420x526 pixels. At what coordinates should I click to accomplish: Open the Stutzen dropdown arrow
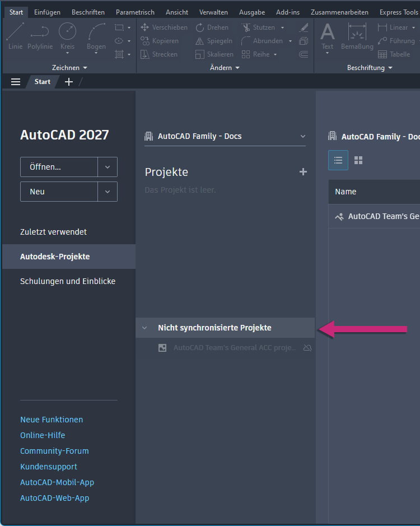tap(282, 27)
